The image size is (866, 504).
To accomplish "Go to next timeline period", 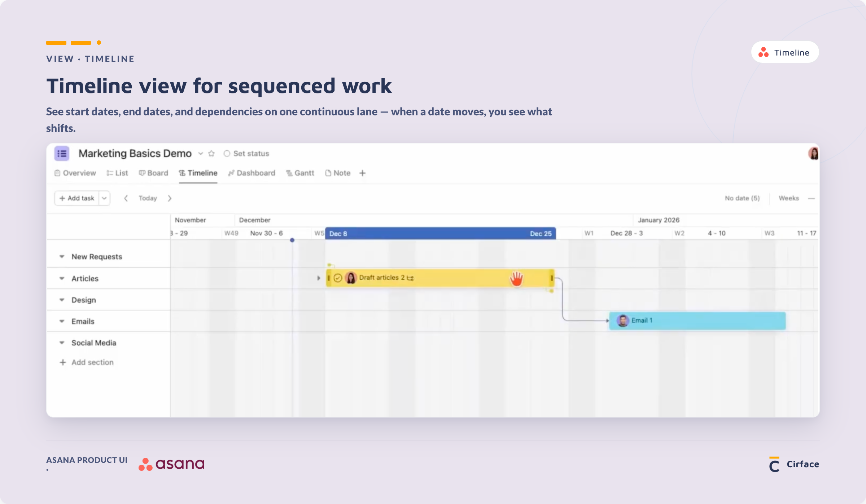I will click(x=170, y=198).
